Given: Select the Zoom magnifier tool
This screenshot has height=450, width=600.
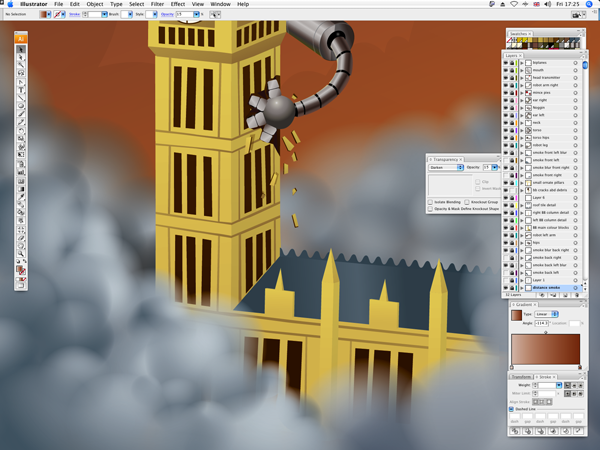Looking at the screenshot, I should tap(21, 254).
